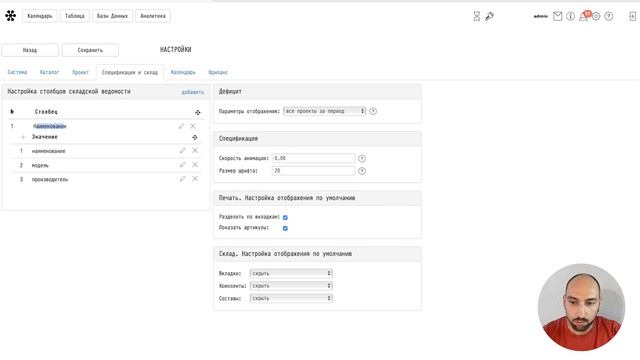640x360 pixels.
Task: Show help for Размер шрифта
Action: 362,171
